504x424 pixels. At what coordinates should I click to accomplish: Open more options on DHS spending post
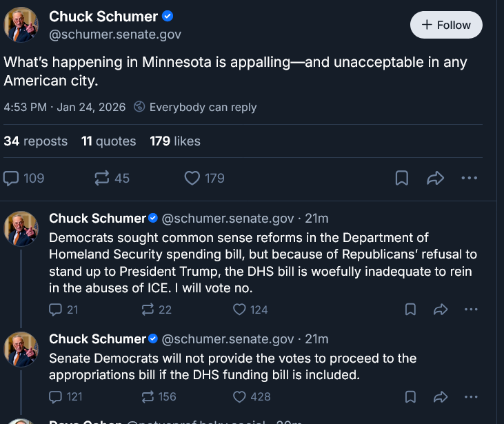tap(472, 310)
